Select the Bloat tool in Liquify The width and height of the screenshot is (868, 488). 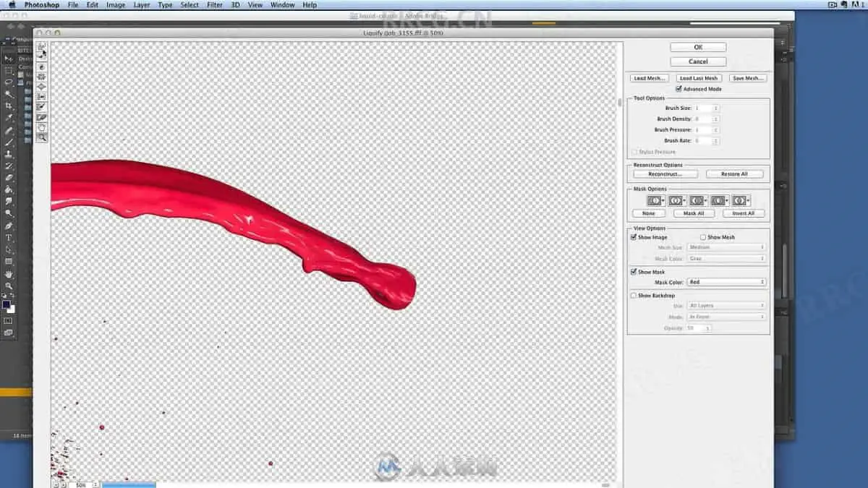coord(42,86)
